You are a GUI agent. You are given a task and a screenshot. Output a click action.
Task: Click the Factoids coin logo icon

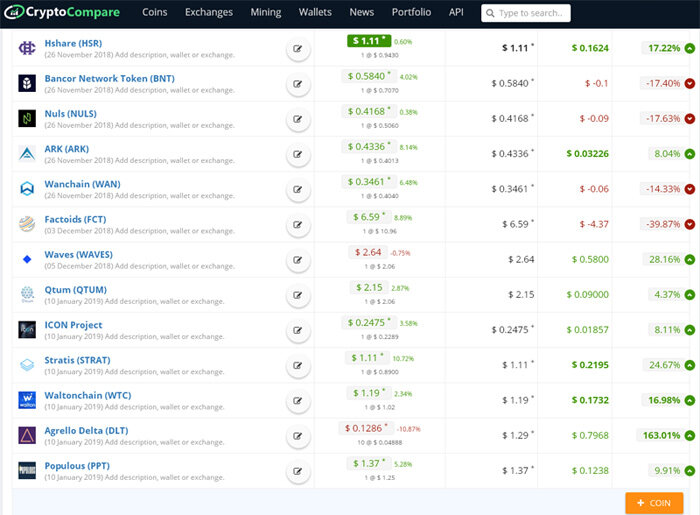click(x=27, y=224)
